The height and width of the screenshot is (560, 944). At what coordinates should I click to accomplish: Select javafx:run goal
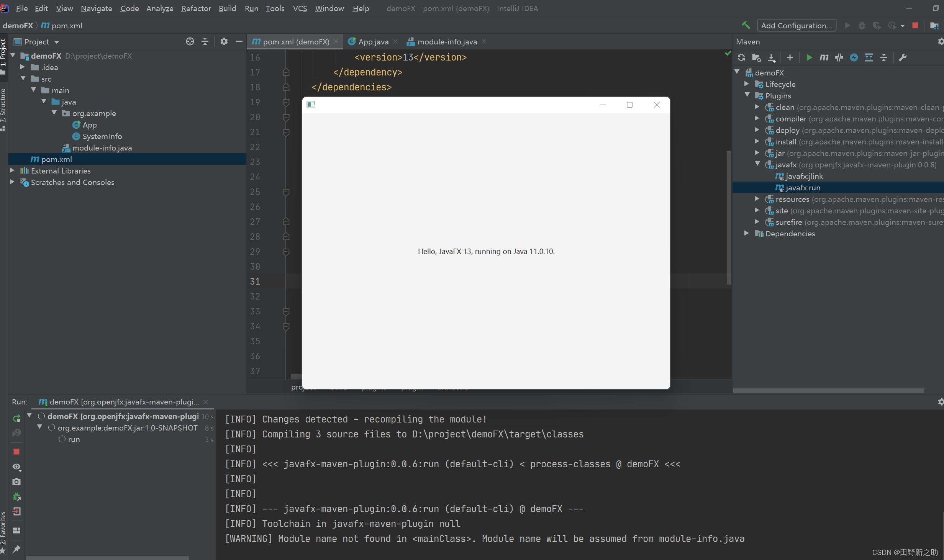tap(803, 188)
